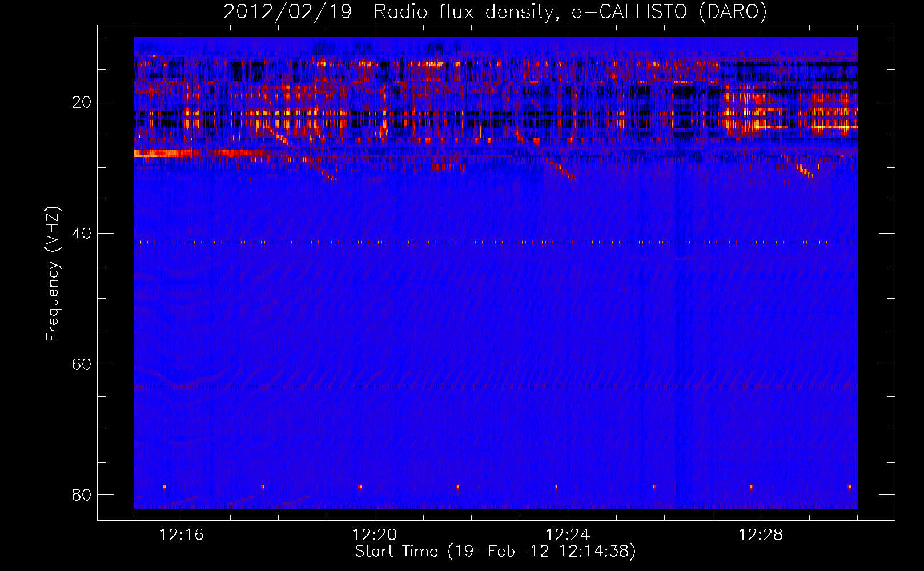Image resolution: width=924 pixels, height=571 pixels.
Task: Click the 40 MHz frequency tick label
Action: (82, 234)
